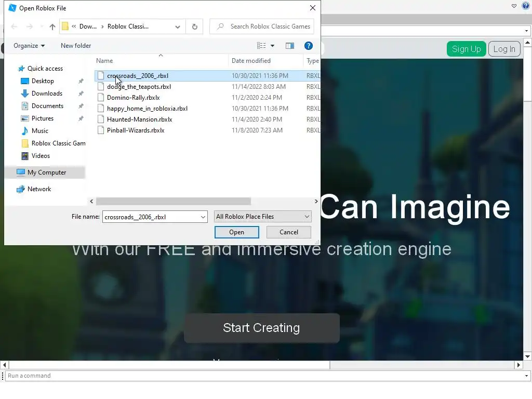The image size is (532, 399).
Task: Click the Roblox Classi... breadcrumb
Action: tap(128, 26)
